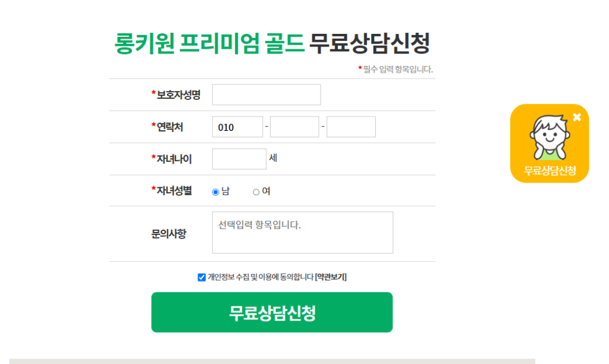Focus the 자녀나이 age input before 세
Viewport: 609px width, 364px height.
(239, 159)
